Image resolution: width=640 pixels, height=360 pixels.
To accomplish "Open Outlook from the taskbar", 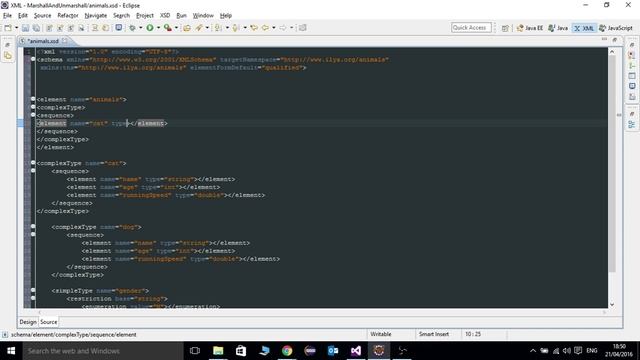I will pyautogui.click(x=333, y=351).
